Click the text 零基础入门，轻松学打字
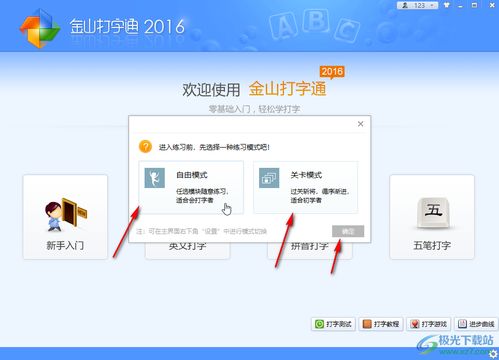Screen dimensions: 499x360 coord(254,109)
